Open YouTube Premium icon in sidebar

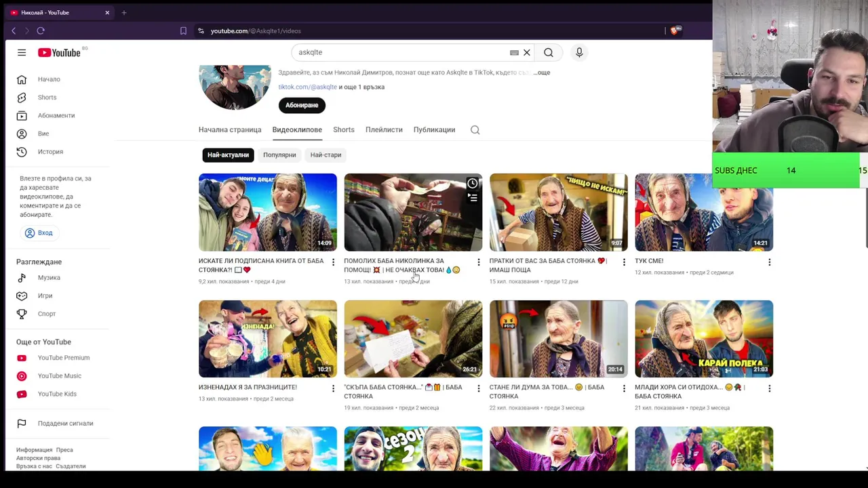click(22, 358)
